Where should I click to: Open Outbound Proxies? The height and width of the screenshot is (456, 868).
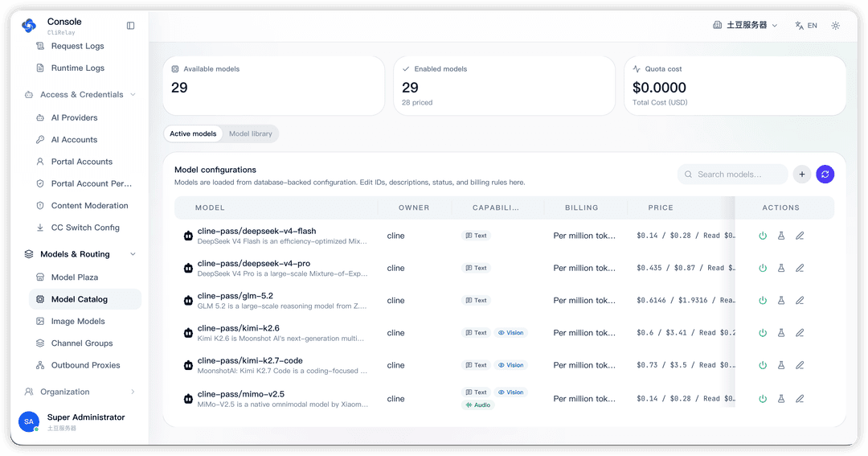[84, 365]
